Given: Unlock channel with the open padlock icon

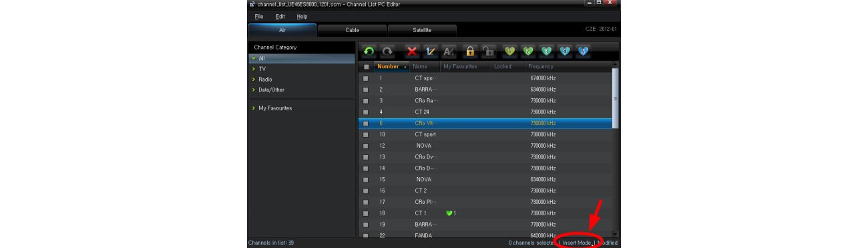Looking at the screenshot, I should (x=489, y=51).
